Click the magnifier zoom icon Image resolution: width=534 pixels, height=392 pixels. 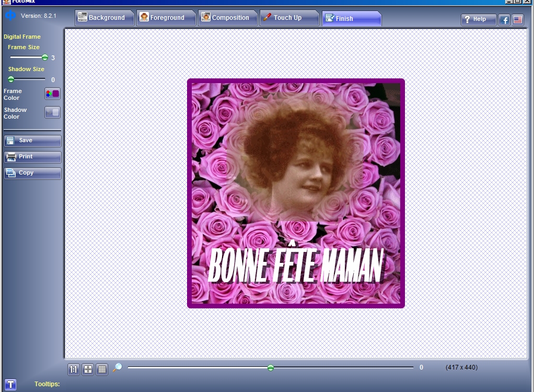pyautogui.click(x=117, y=367)
